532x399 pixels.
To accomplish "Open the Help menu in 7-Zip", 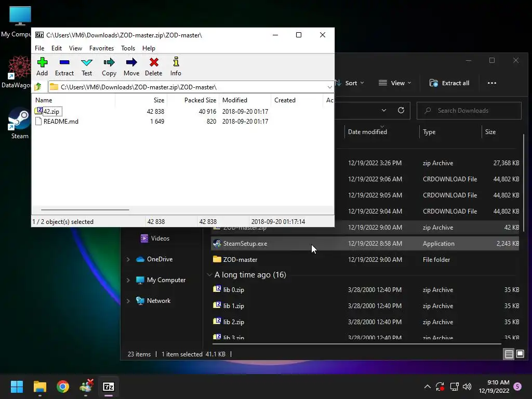I will pos(149,48).
